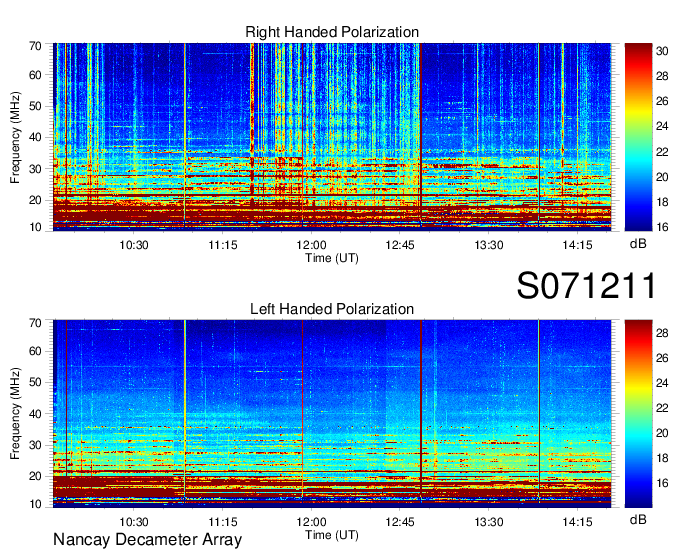Click the right-handed spectrogram plot area
Screen dimensions: 680x552
[x=332, y=136]
